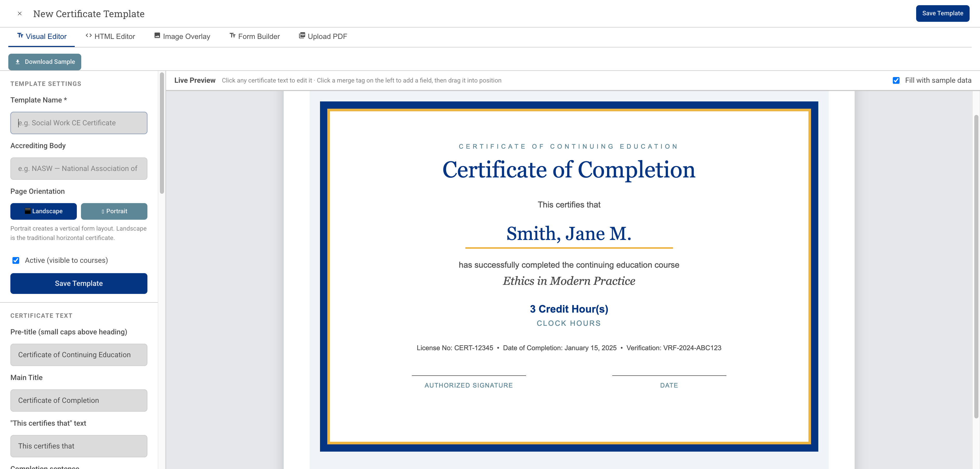Open the Image Overlay tab
This screenshot has height=469, width=980.
click(x=182, y=37)
